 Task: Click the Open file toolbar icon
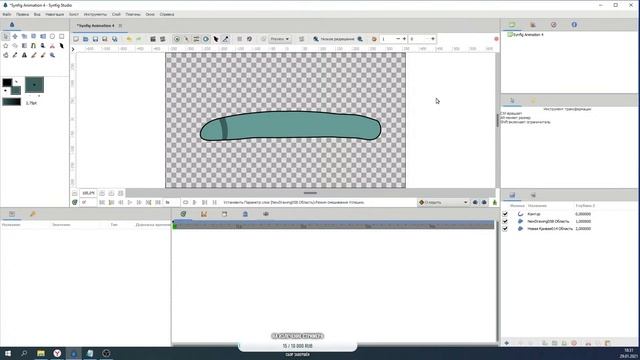86,39
